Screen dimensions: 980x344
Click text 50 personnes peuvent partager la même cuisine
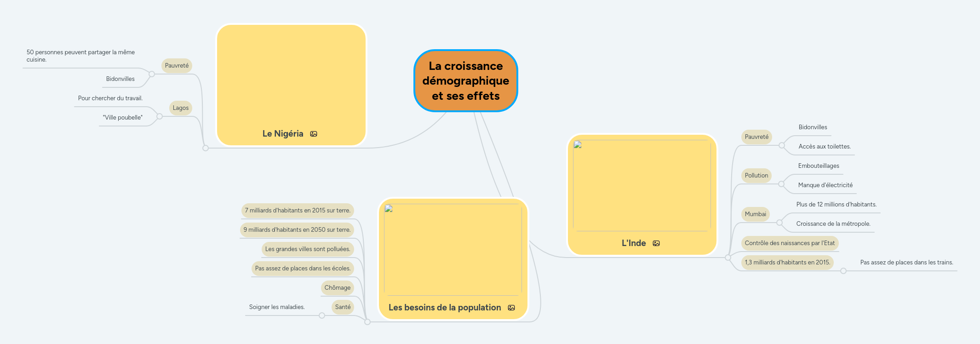81,56
